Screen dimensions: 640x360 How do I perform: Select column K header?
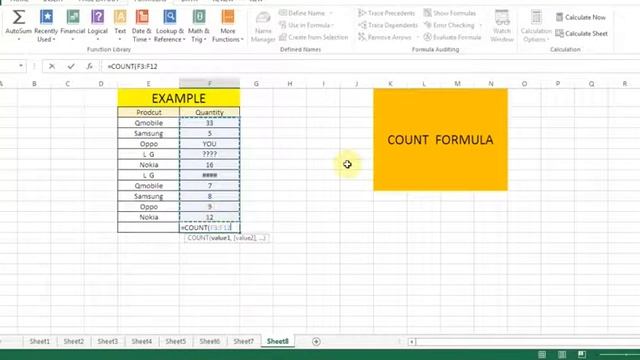(390, 84)
